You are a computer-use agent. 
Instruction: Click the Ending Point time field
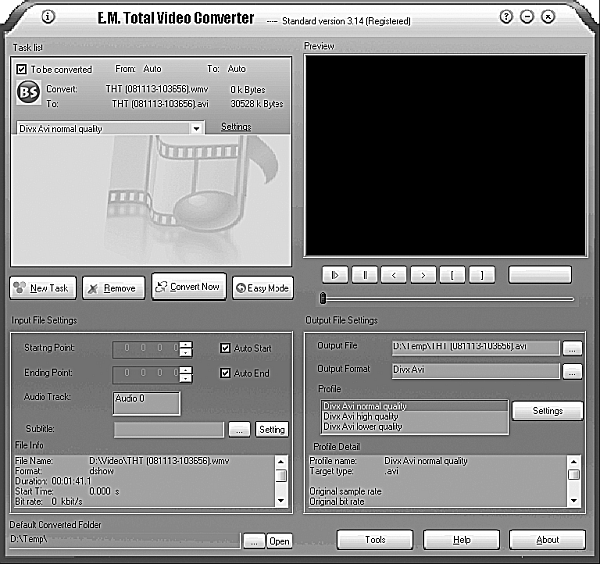pyautogui.click(x=146, y=374)
